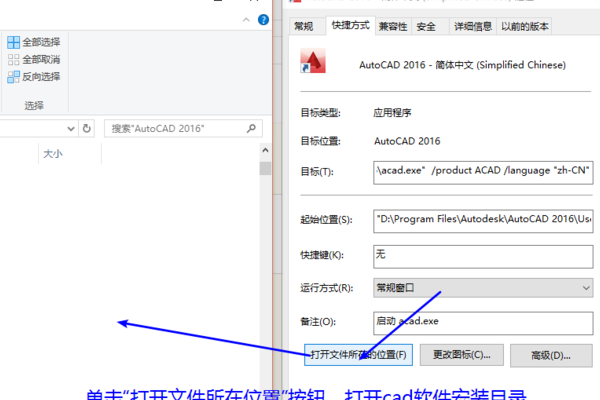600x400 pixels.
Task: Collapse the Explorer ribbon with the chevron
Action: (246, 20)
